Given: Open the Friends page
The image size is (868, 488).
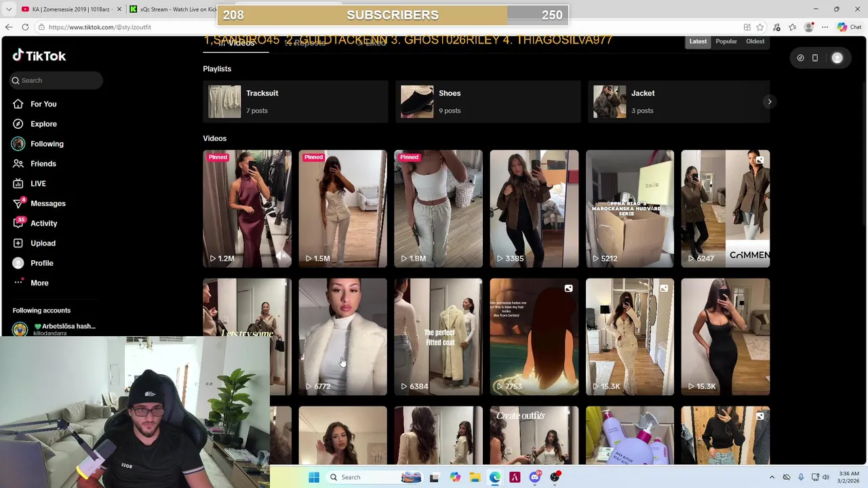Looking at the screenshot, I should (x=43, y=163).
